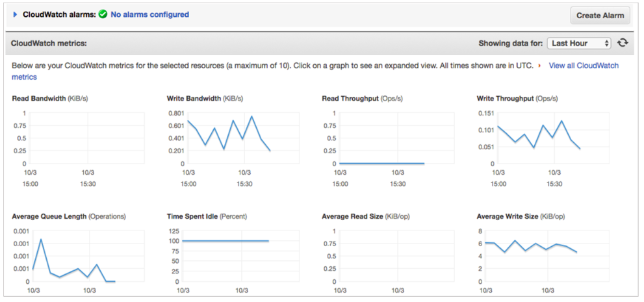Open the Last Hour time range dropdown
The width and height of the screenshot is (644, 302).
point(579,43)
